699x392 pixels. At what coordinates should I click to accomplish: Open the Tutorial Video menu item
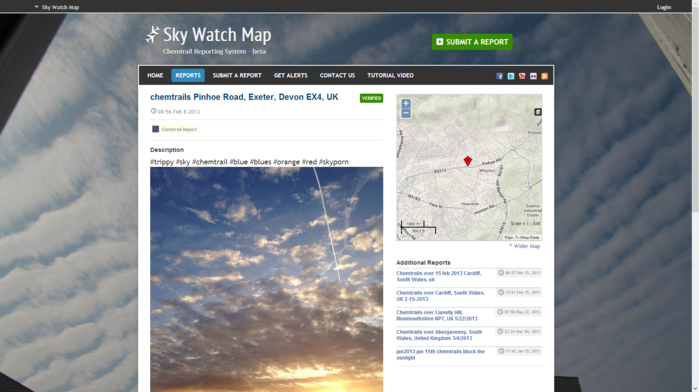[x=391, y=75]
